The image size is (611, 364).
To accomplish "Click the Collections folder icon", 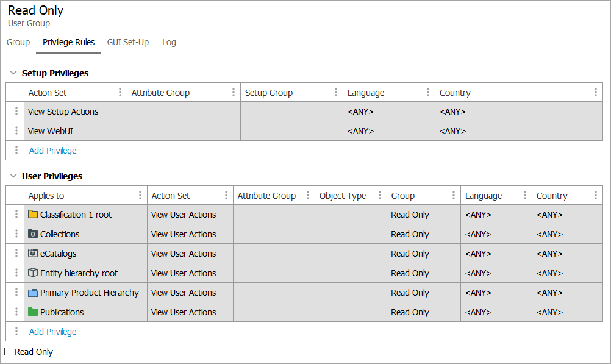I will point(33,234).
